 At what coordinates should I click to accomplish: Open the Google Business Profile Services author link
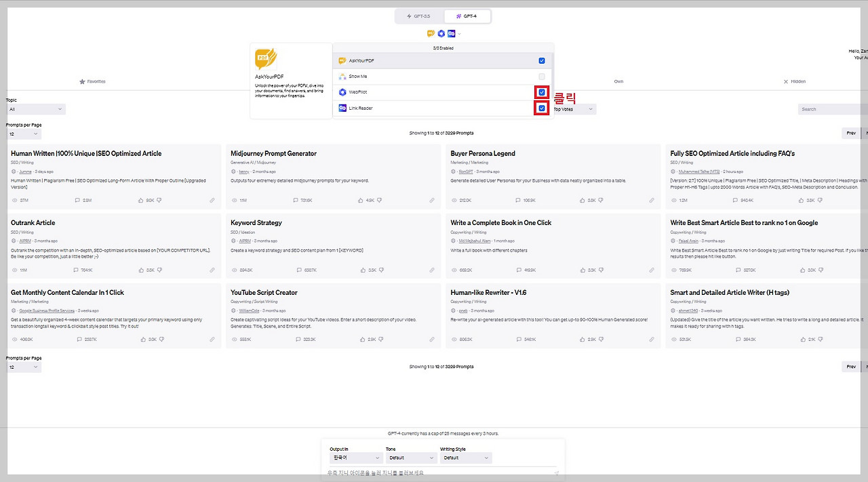point(47,310)
